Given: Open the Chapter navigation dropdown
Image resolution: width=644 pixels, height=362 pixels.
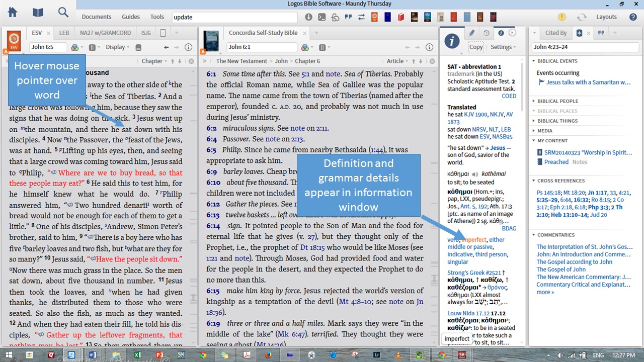Looking at the screenshot, I should click(x=154, y=61).
